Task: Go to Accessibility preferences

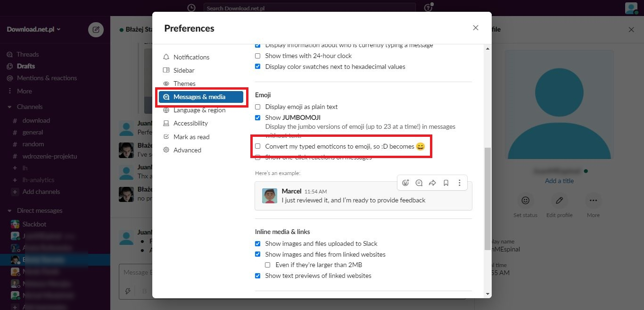Action: 201,123
